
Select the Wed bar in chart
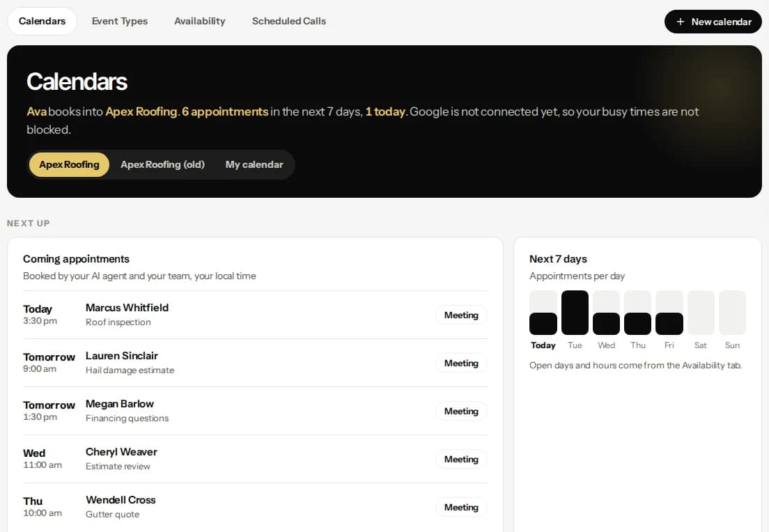(606, 313)
